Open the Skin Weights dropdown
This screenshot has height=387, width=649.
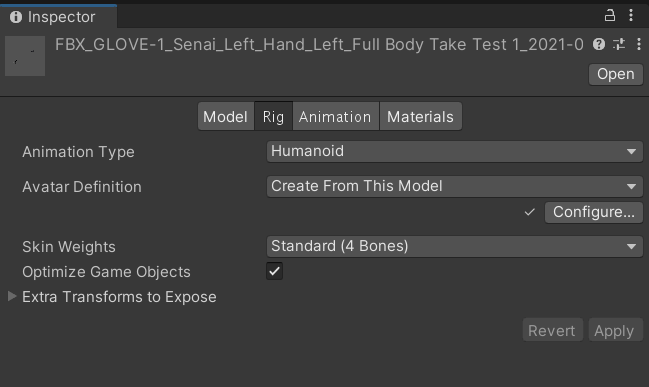point(454,246)
